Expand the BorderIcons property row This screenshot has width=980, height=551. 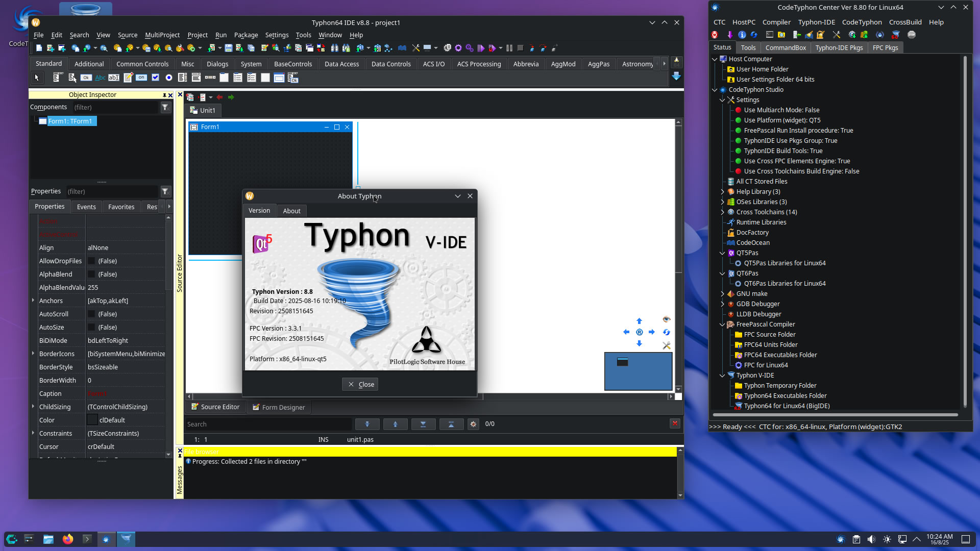coord(33,354)
